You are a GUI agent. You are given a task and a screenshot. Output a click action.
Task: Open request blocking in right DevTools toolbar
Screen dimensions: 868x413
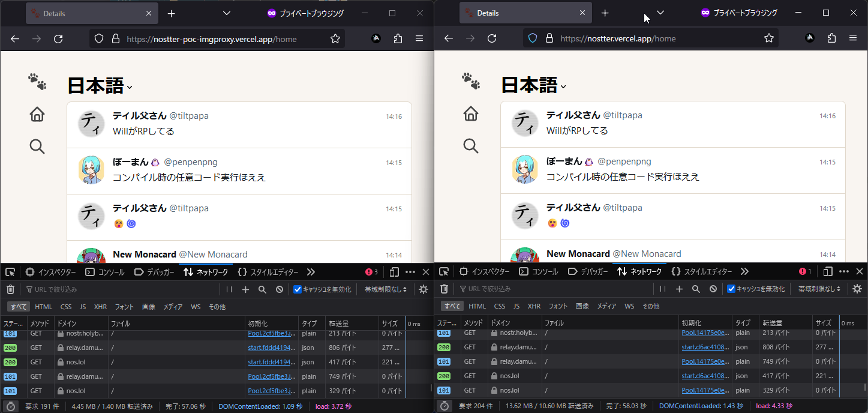tap(713, 289)
